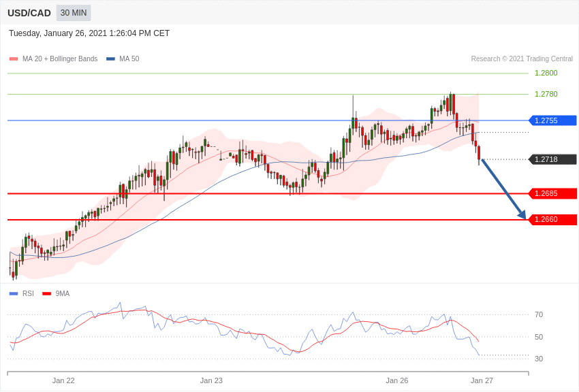This screenshot has width=579, height=392.
Task: Click the blue MA 50 legend swatch
Action: (110, 59)
